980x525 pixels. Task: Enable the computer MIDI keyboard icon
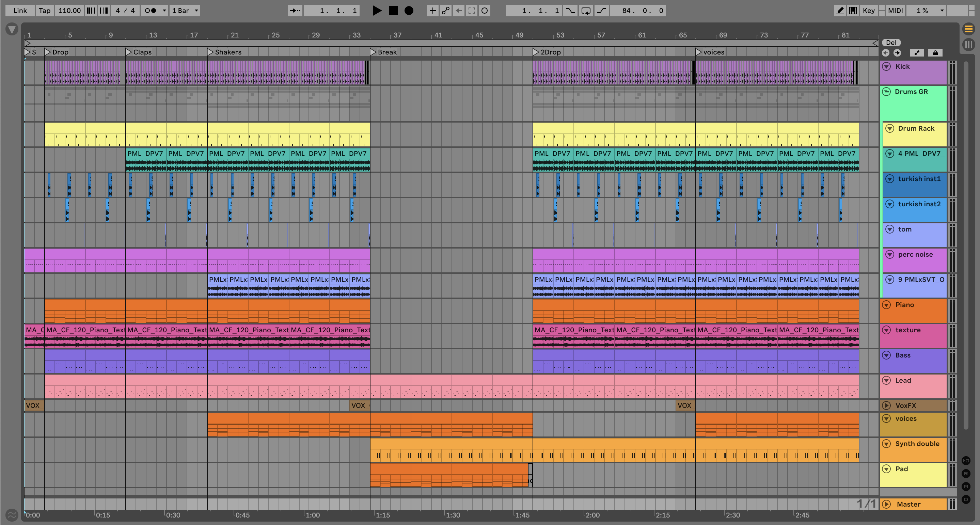(x=853, y=11)
